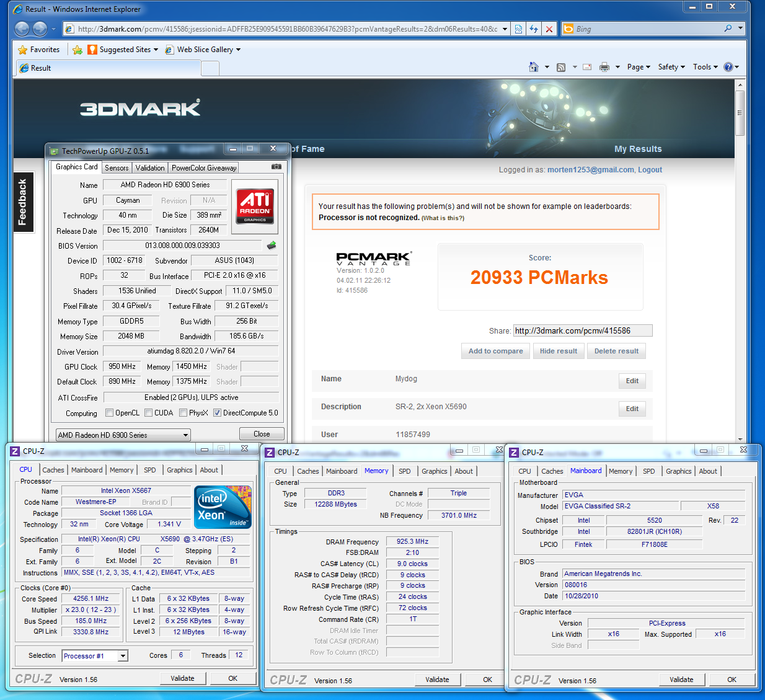This screenshot has width=765, height=700.
Task: Print the page with the printer icon
Action: pyautogui.click(x=604, y=67)
